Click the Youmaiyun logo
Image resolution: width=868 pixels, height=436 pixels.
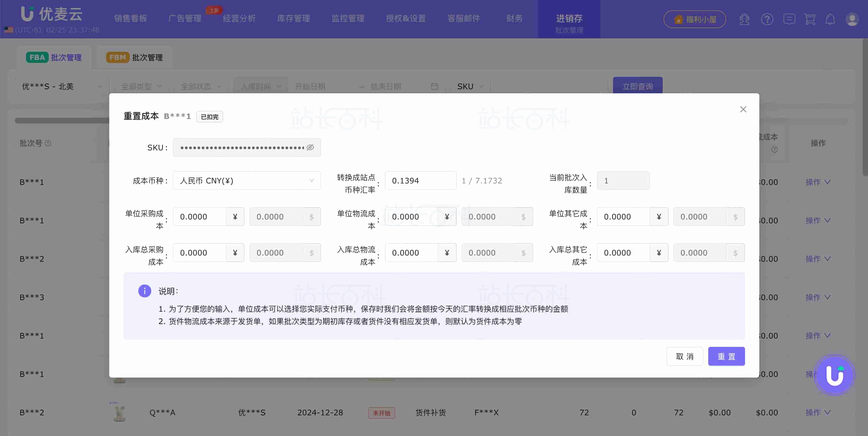[x=51, y=14]
